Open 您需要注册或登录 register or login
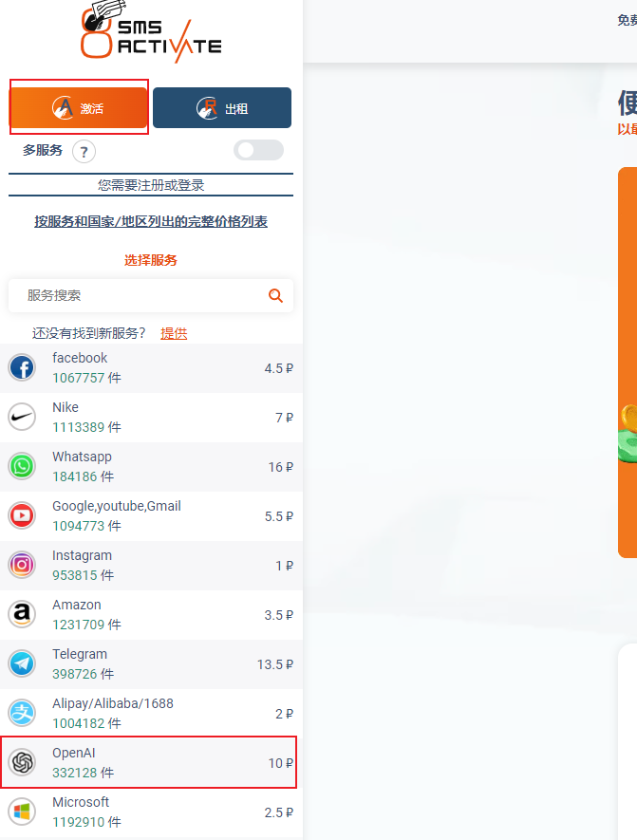 click(151, 185)
